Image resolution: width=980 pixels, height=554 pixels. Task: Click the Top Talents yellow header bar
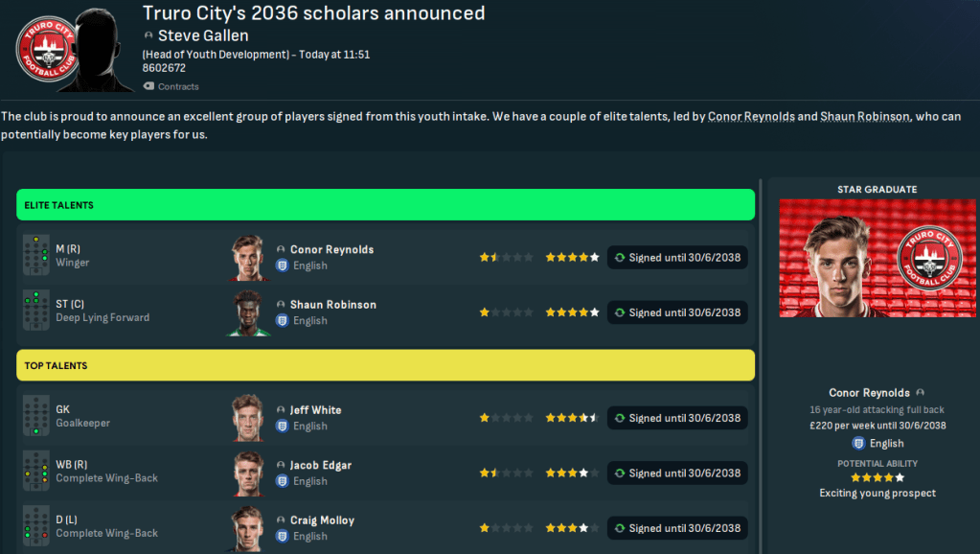385,365
